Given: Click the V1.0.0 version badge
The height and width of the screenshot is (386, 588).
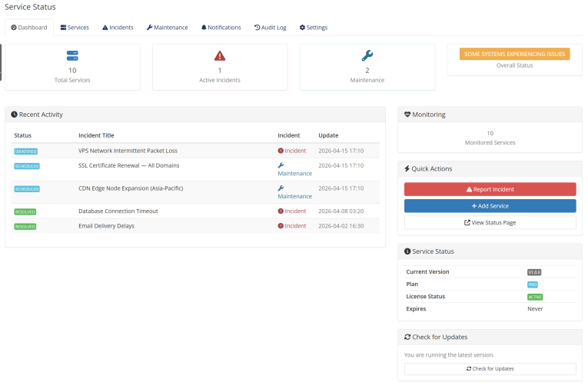Looking at the screenshot, I should pyautogui.click(x=534, y=272).
